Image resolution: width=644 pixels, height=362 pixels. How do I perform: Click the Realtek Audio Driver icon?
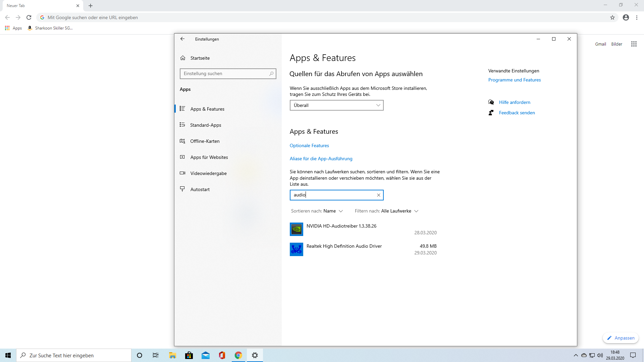(296, 249)
